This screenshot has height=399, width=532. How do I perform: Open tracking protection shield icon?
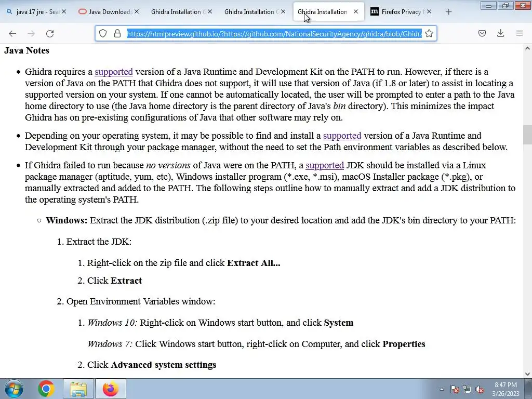[103, 33]
